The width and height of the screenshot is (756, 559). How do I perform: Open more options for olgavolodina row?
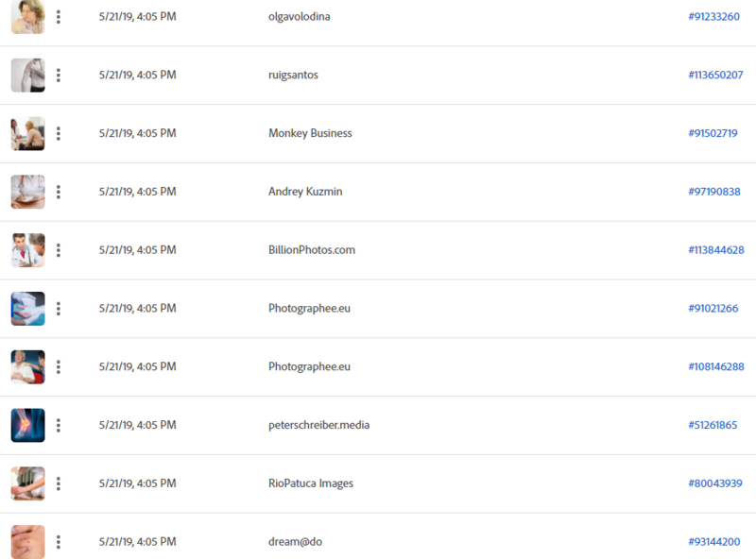coord(59,17)
